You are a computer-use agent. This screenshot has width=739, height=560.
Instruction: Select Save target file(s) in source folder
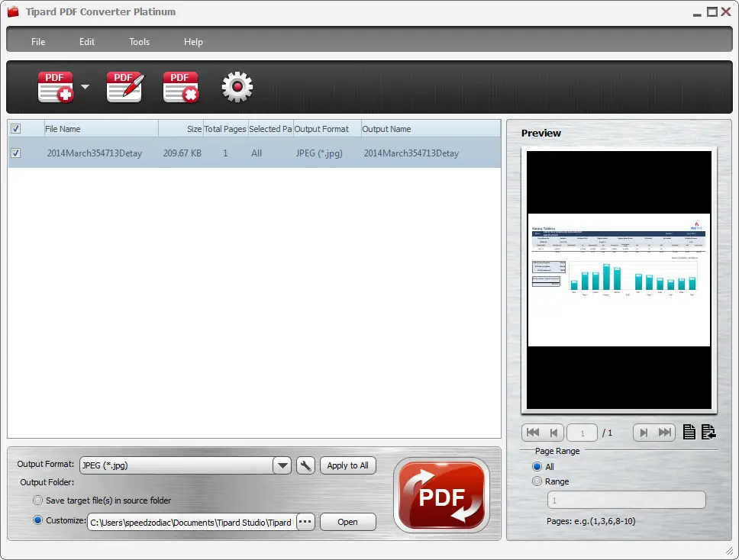[37, 500]
